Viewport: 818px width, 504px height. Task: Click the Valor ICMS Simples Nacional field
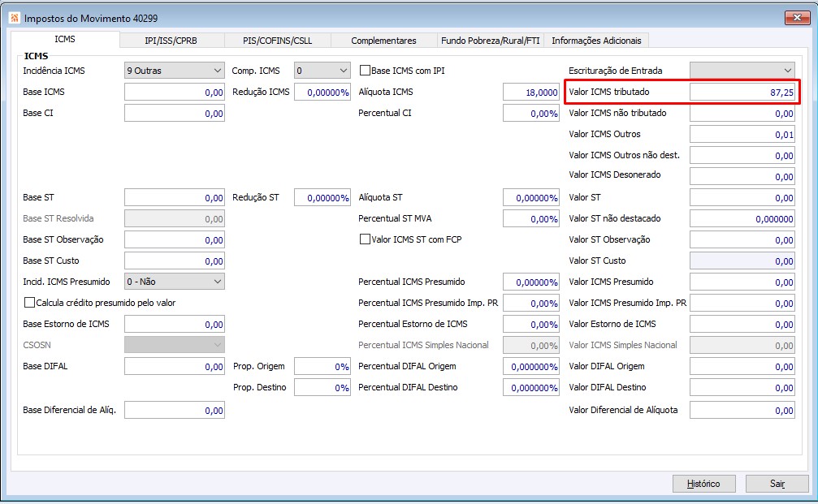point(742,345)
